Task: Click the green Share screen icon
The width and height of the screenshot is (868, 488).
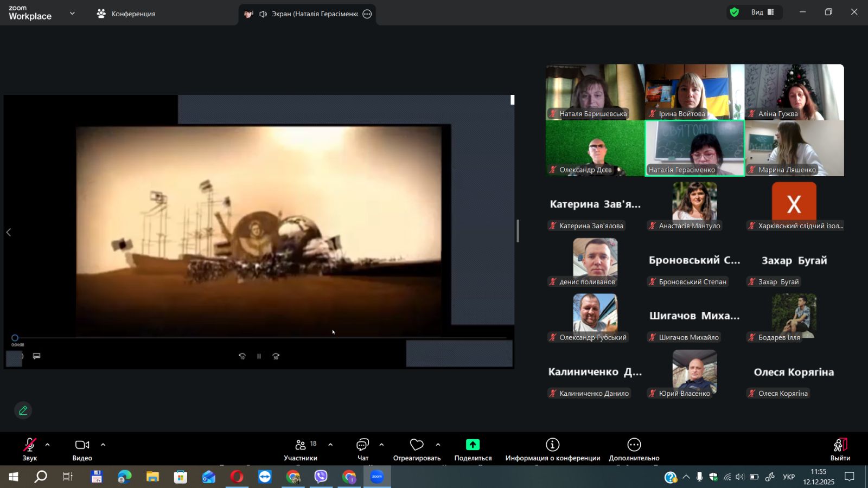Action: [x=473, y=445]
